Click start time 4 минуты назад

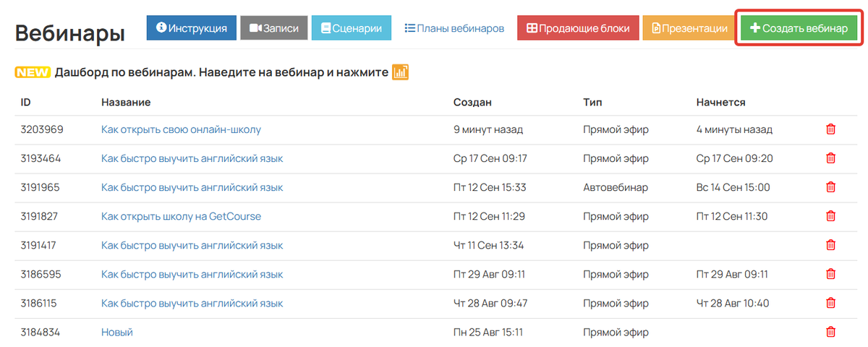pos(734,129)
